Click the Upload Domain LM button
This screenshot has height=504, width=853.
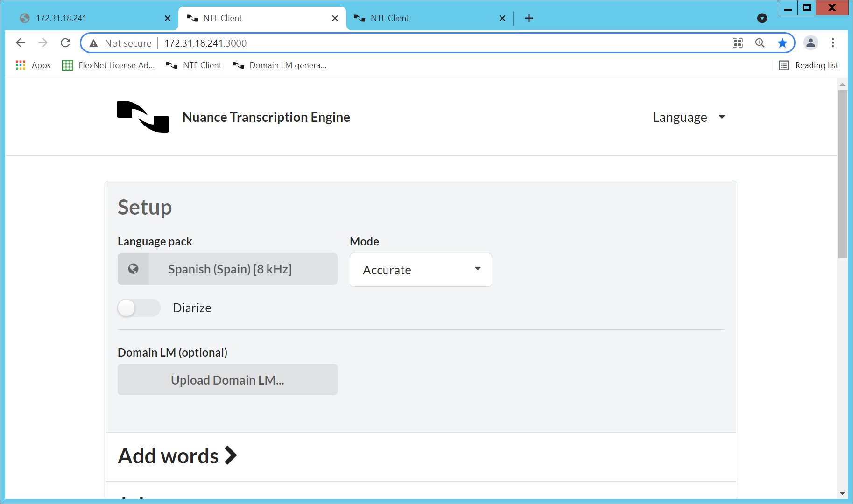click(227, 379)
